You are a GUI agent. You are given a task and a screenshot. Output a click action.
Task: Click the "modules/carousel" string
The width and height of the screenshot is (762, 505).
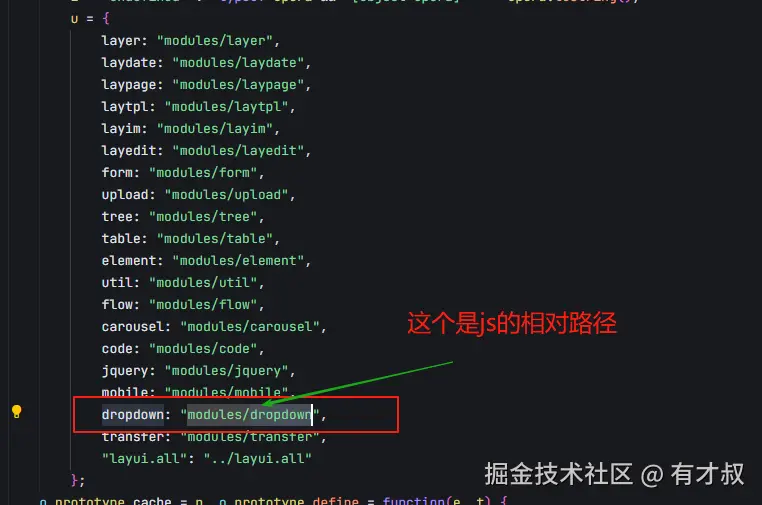(250, 327)
